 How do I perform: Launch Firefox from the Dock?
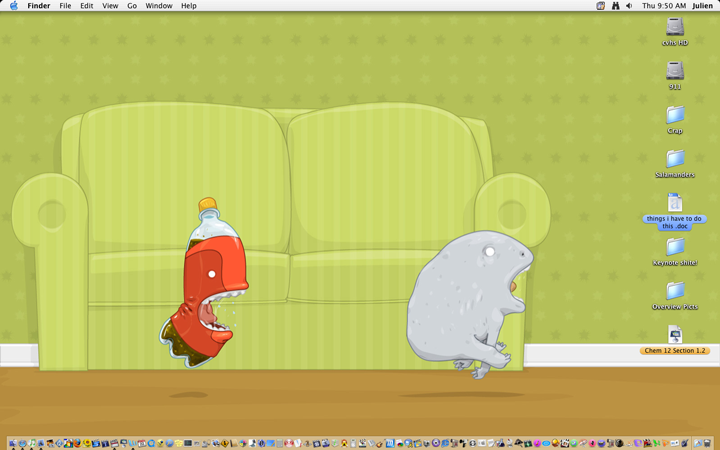tap(78, 443)
